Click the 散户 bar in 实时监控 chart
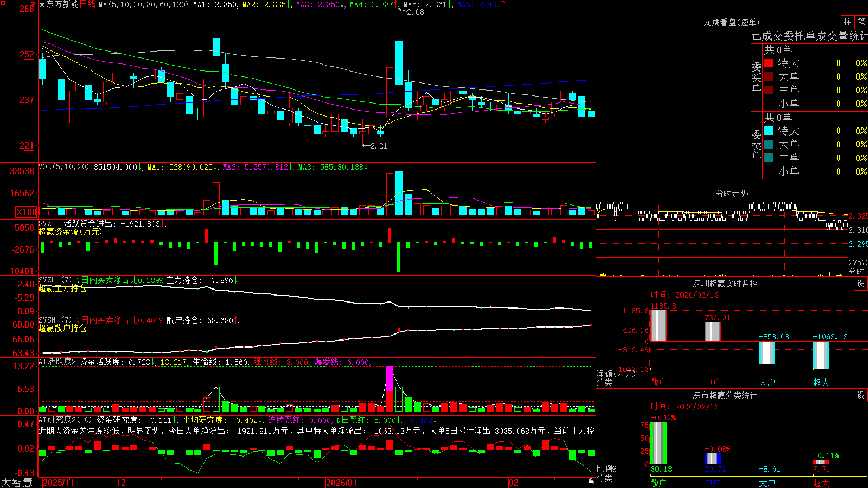Image resolution: width=868 pixels, height=488 pixels. pyautogui.click(x=658, y=325)
